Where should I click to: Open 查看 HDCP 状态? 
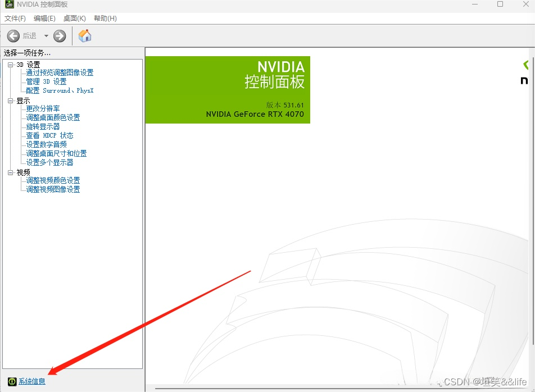(x=49, y=135)
